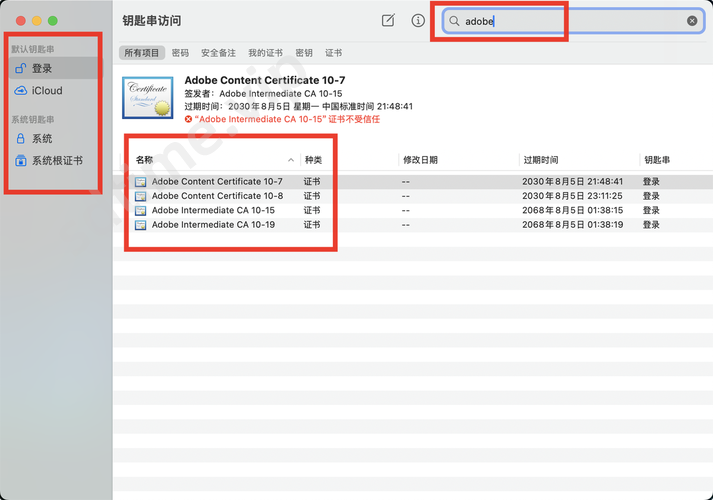
Task: Click the search field containing adobe
Action: click(574, 21)
